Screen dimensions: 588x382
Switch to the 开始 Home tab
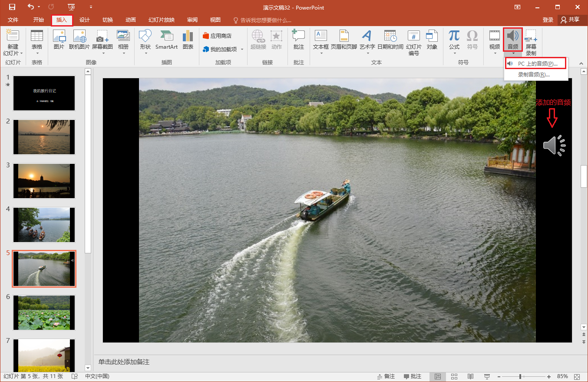(39, 20)
